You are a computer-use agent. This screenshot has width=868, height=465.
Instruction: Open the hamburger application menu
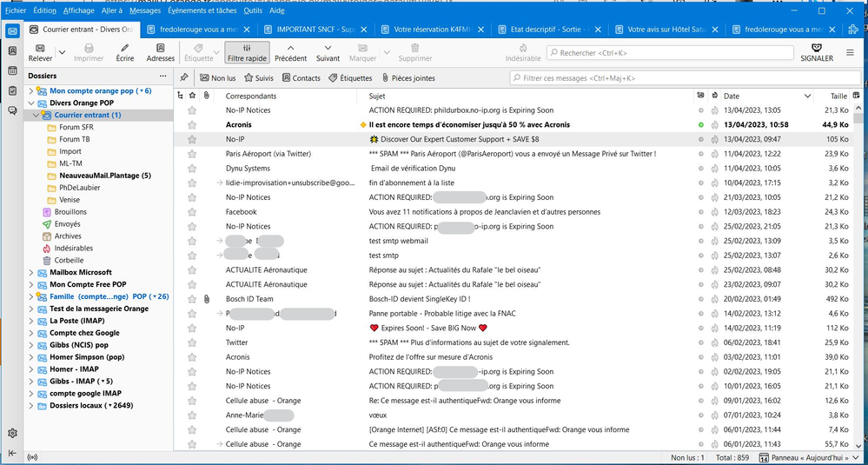(851, 52)
